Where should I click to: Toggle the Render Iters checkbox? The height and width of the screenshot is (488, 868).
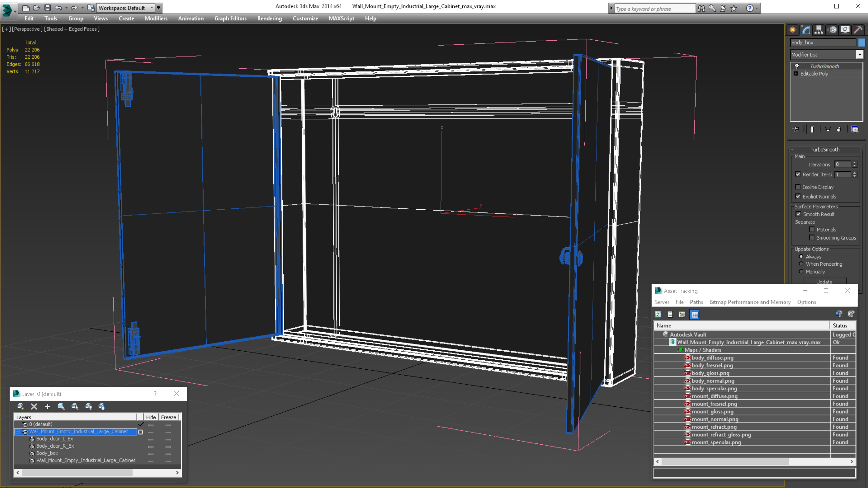(798, 174)
